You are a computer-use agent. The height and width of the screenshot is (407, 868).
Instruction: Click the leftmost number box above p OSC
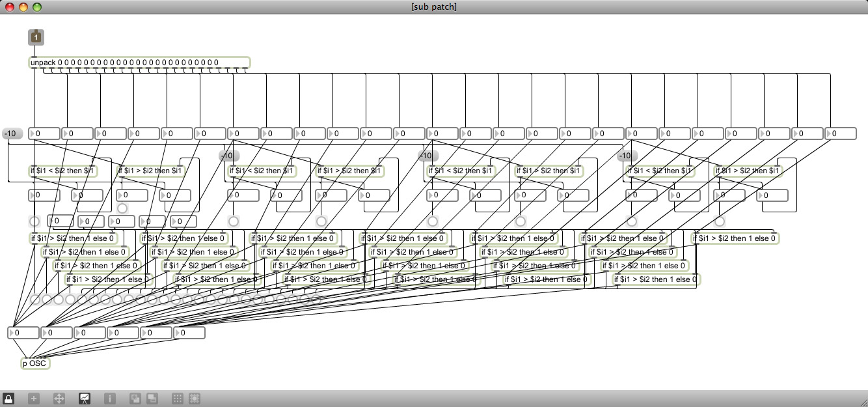tap(24, 333)
